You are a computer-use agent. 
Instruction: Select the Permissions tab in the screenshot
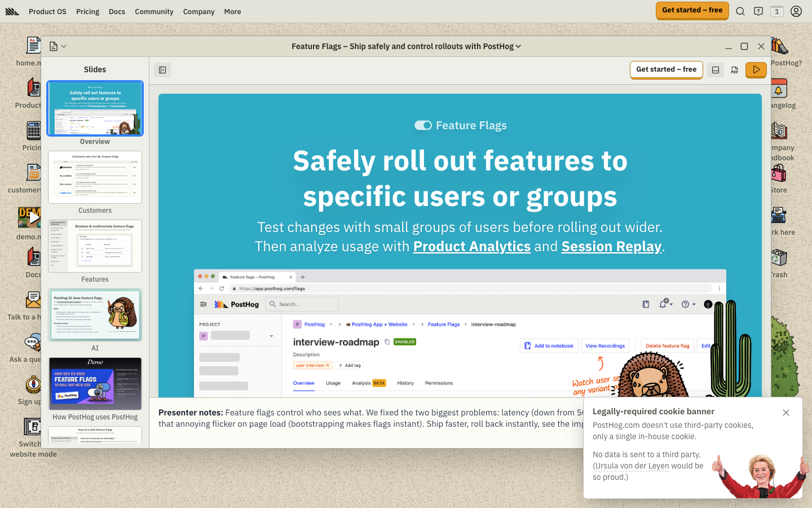pyautogui.click(x=439, y=383)
